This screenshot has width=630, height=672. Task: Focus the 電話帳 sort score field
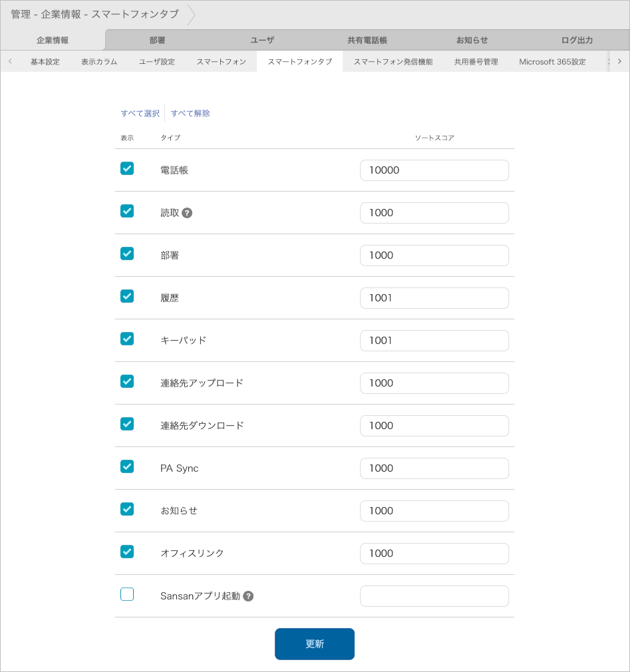(434, 170)
